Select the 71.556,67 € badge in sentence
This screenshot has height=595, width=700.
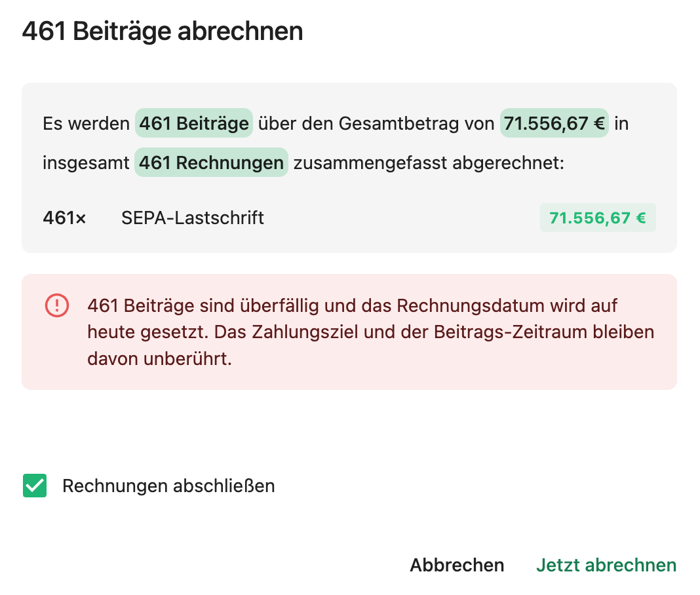click(554, 123)
